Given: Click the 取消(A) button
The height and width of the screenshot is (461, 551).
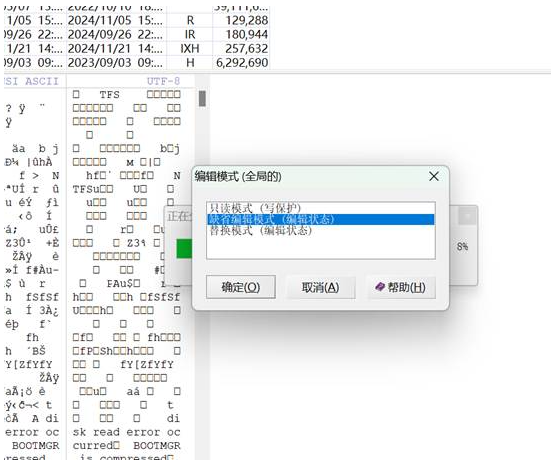Looking at the screenshot, I should (320, 287).
